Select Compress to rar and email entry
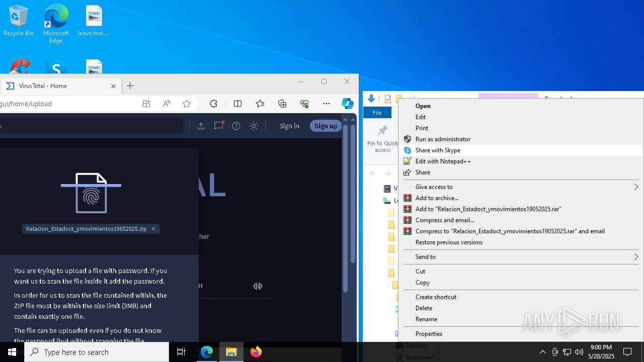This screenshot has height=362, width=644. point(521,231)
